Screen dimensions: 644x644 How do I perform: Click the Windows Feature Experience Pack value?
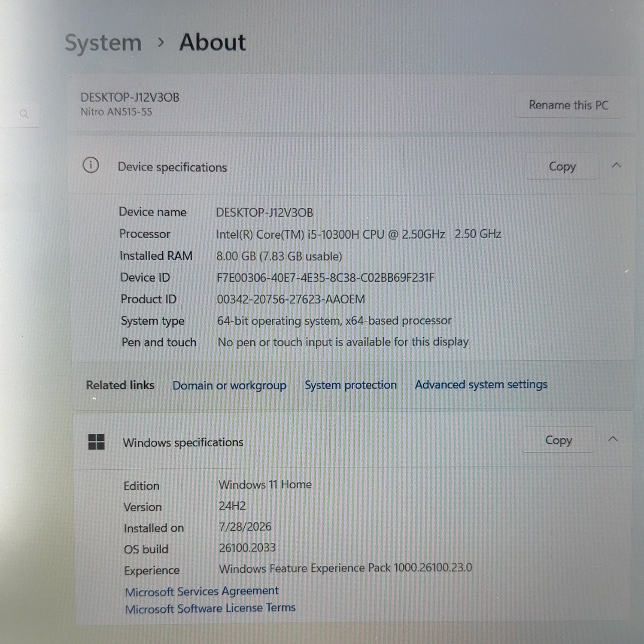[346, 568]
